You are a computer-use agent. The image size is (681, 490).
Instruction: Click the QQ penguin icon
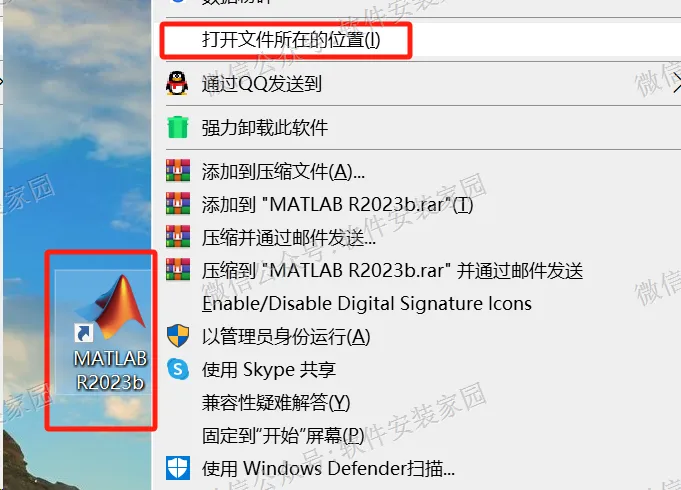(177, 83)
